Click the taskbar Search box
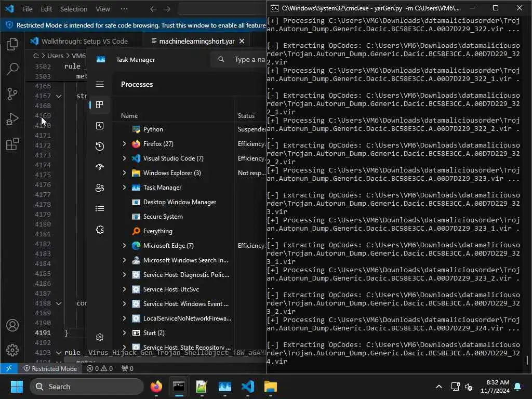The image size is (532, 399). (x=87, y=387)
